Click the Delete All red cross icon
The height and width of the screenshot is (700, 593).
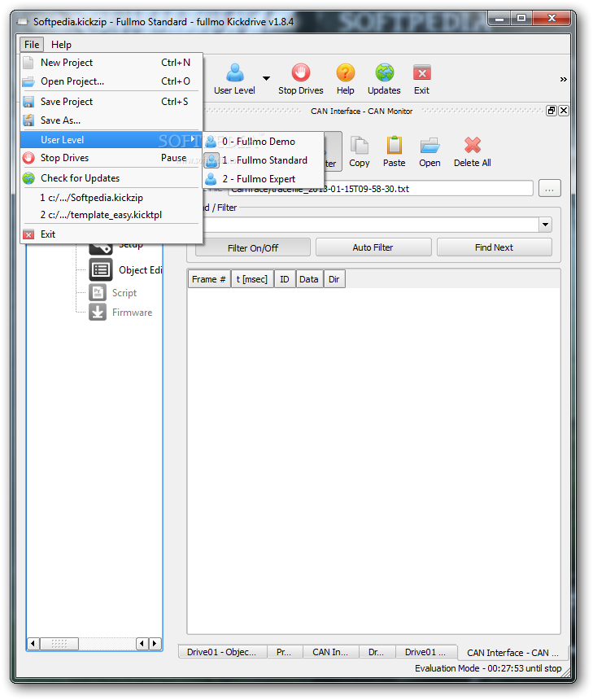click(x=473, y=145)
